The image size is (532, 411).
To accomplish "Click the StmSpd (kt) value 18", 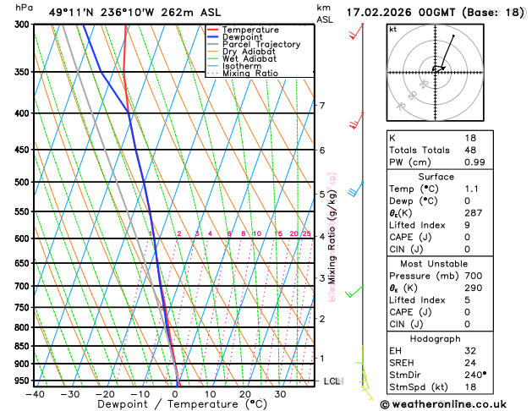I will 470,387.
